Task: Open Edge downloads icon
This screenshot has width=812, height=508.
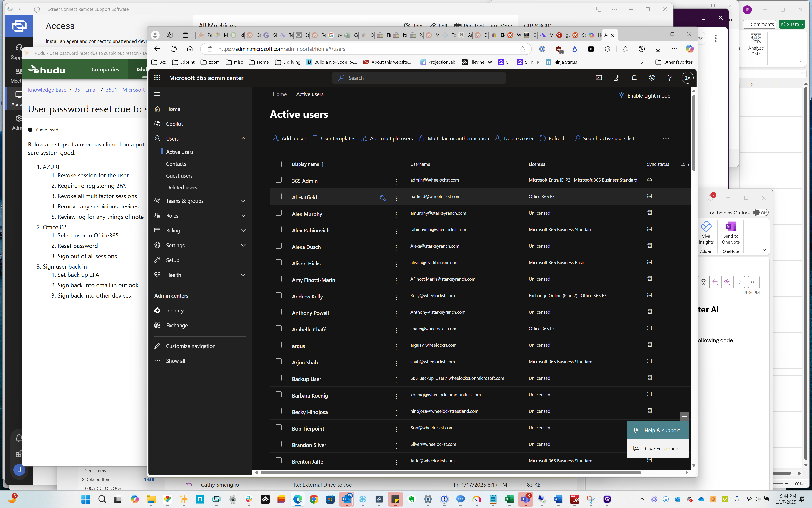Action: (658, 49)
